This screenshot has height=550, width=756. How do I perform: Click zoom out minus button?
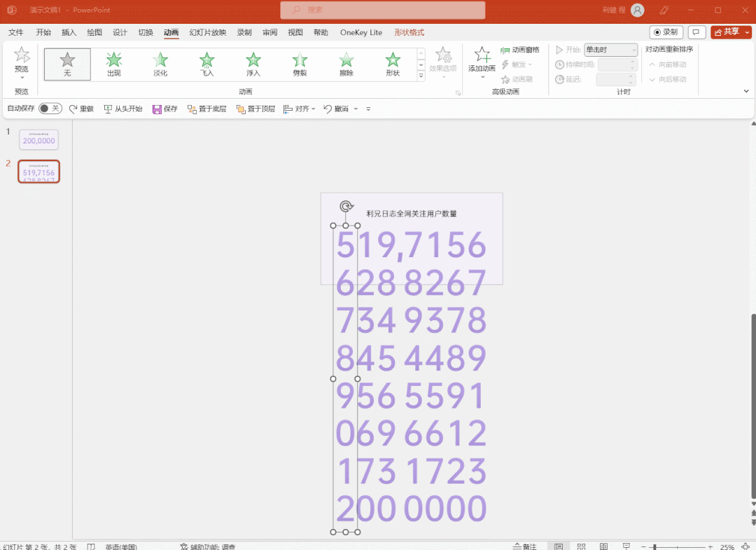coord(643,546)
